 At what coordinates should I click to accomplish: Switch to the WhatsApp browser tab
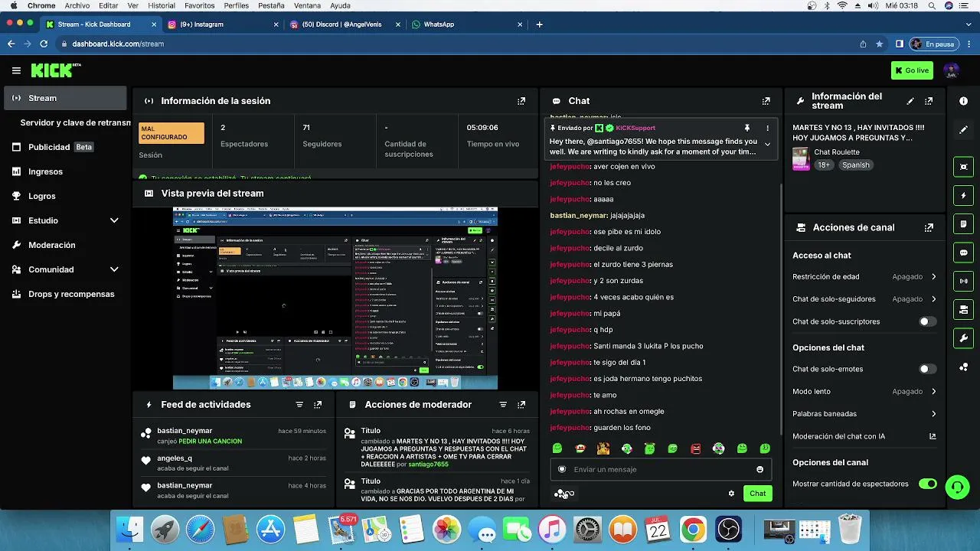tap(467, 24)
